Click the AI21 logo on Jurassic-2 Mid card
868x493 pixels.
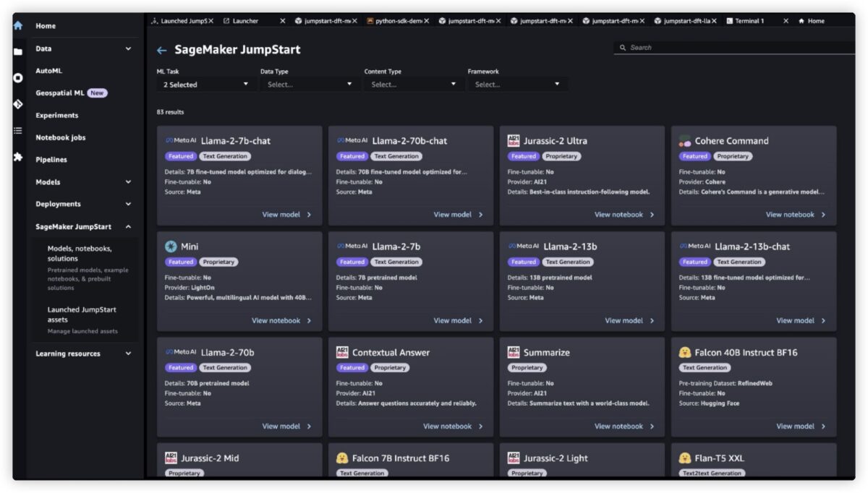point(171,458)
